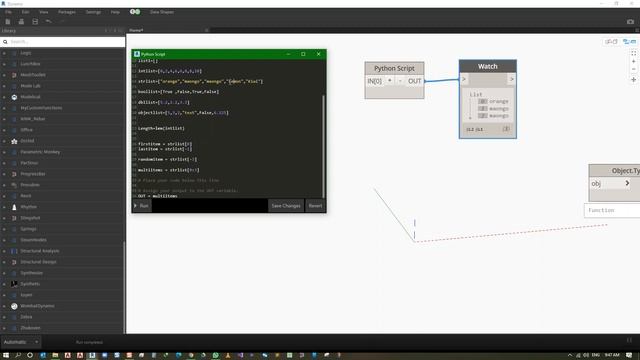640x360 pixels.
Task: Open the View menu
Action: (43, 12)
